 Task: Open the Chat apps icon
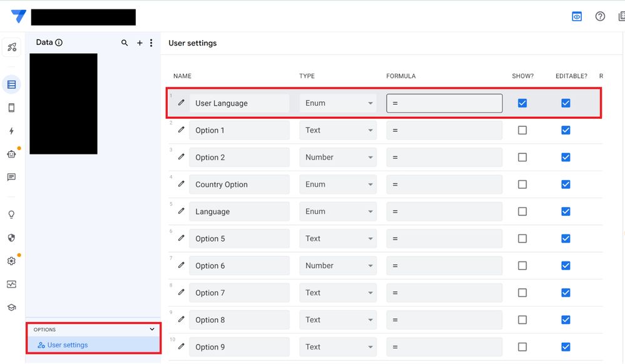(11, 177)
